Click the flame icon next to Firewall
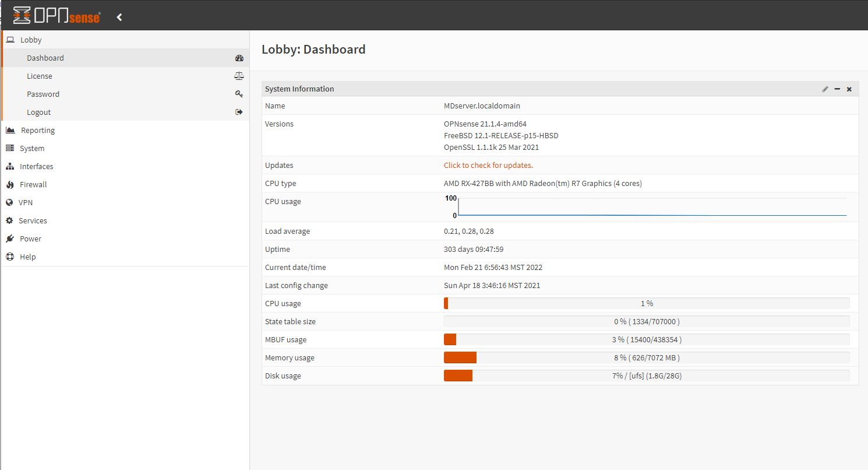This screenshot has width=868, height=470. (x=9, y=185)
